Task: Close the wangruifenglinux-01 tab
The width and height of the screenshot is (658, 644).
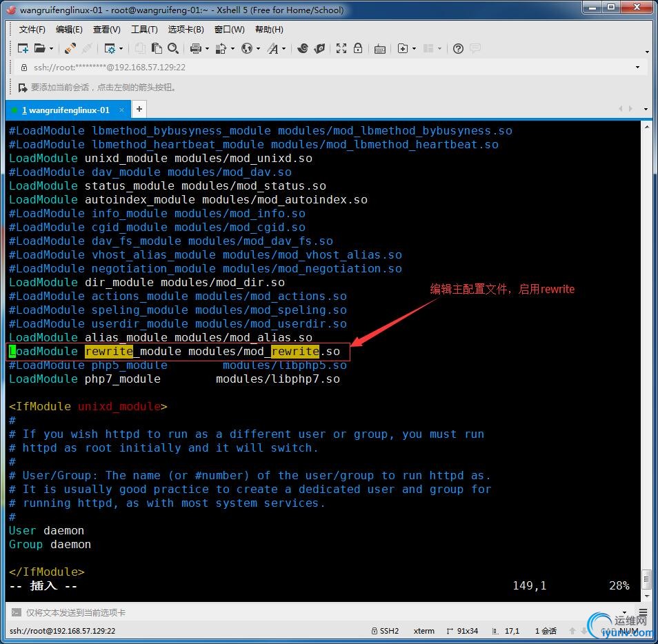Action: pos(122,110)
